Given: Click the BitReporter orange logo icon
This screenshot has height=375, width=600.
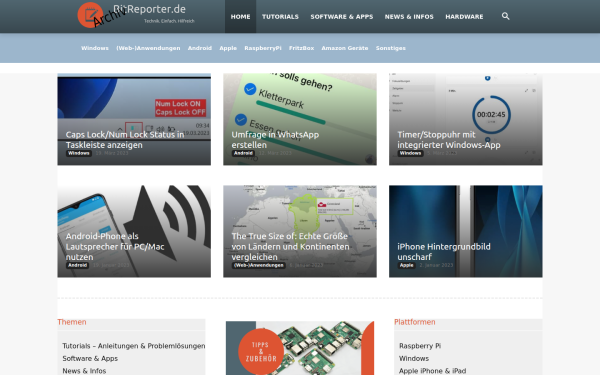Looking at the screenshot, I should pos(90,15).
